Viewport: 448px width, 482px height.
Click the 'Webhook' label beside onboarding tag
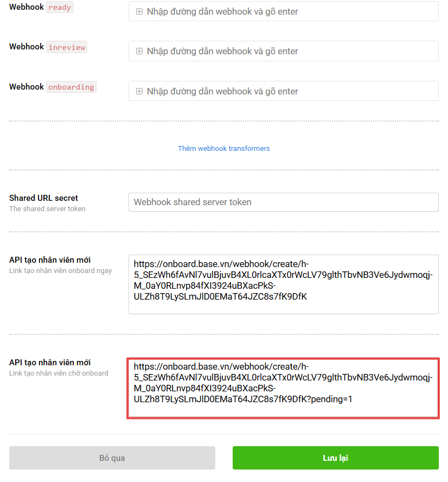click(x=27, y=87)
